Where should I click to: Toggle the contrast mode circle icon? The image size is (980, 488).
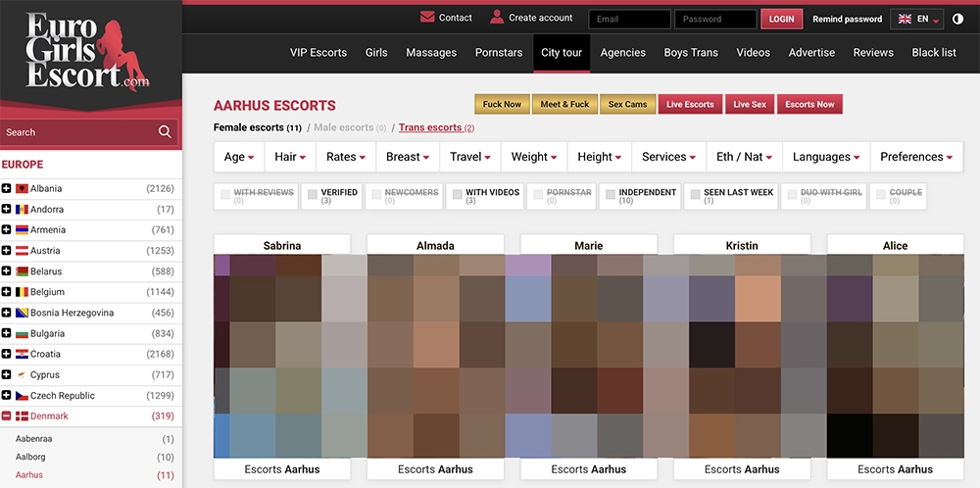point(957,19)
